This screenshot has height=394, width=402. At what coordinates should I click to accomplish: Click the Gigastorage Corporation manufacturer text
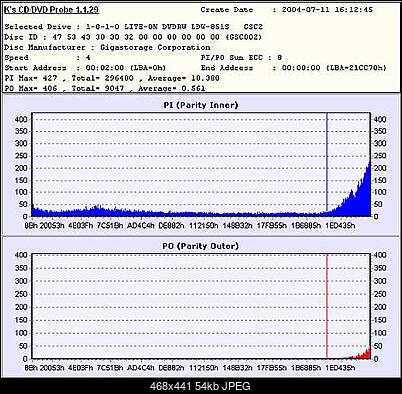click(155, 47)
